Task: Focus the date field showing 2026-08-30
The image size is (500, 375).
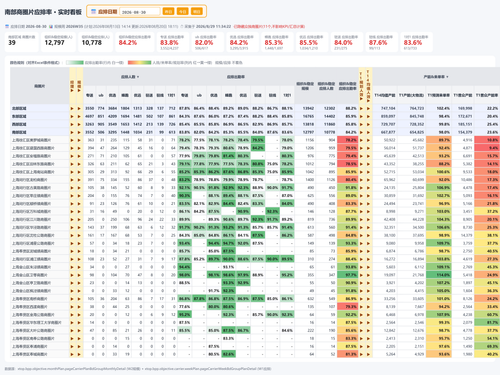Action: coord(140,12)
